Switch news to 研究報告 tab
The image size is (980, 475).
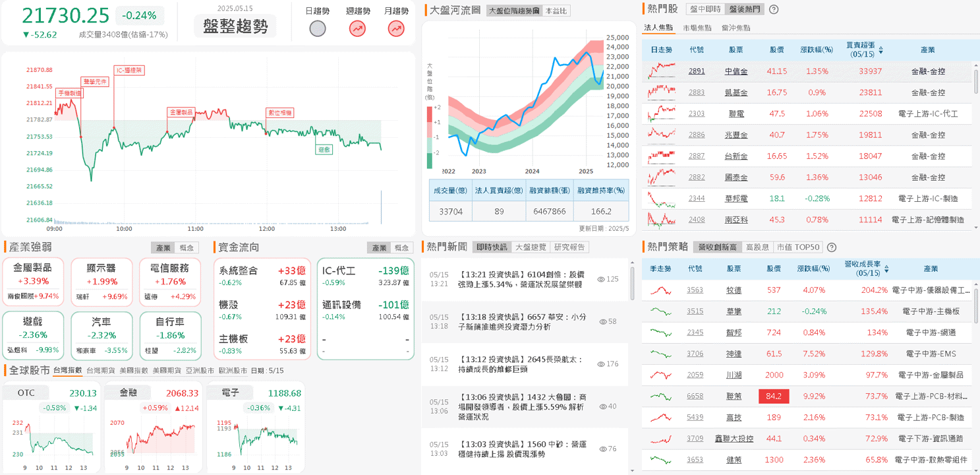[x=569, y=247]
